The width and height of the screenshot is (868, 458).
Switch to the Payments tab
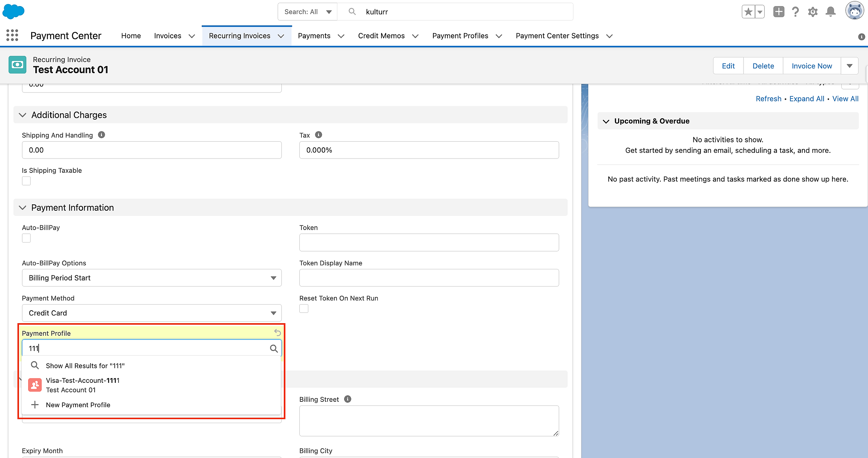pyautogui.click(x=314, y=36)
